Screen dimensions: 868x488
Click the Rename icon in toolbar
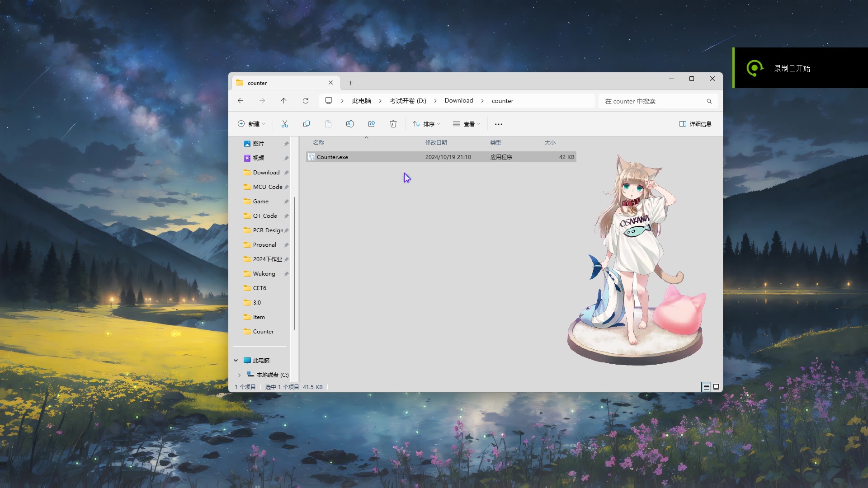pos(349,124)
